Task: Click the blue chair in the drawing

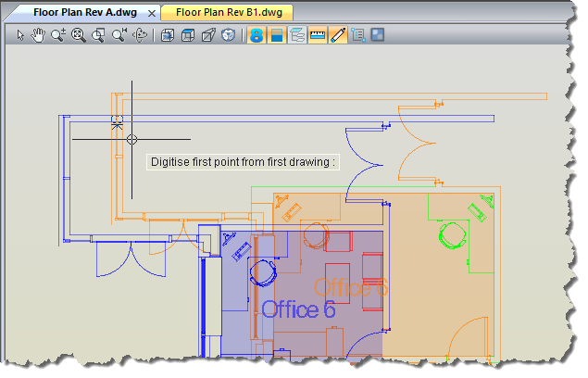Action: (x=263, y=273)
